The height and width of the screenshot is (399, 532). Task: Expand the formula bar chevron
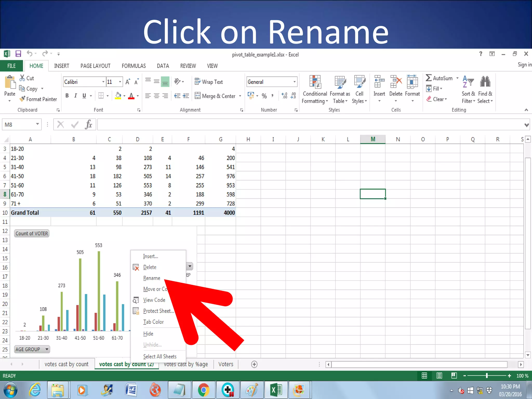point(527,125)
